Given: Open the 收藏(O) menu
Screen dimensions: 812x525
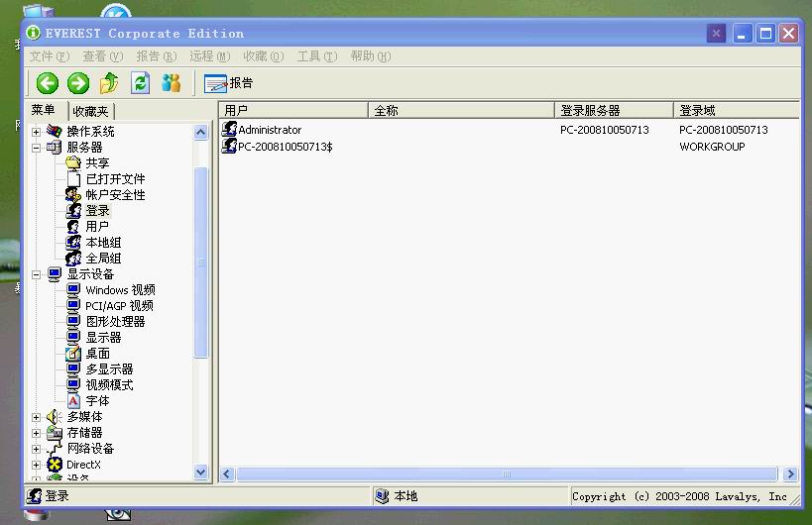Looking at the screenshot, I should 264,56.
